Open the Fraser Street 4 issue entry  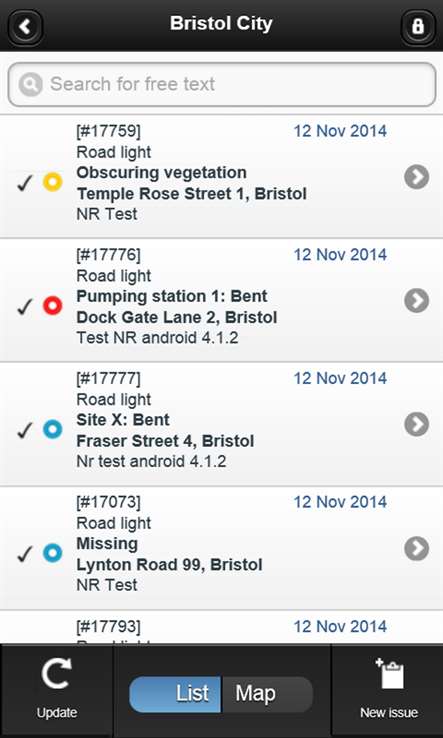point(221,424)
